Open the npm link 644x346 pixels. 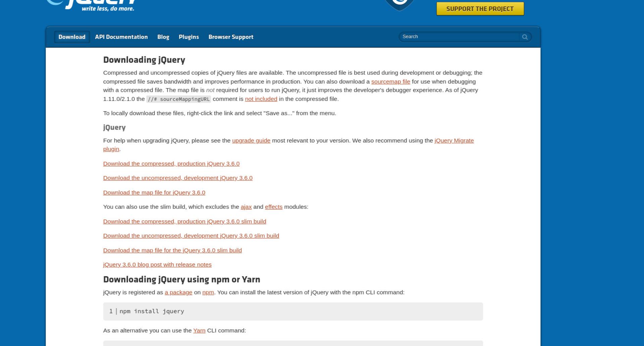pos(208,292)
